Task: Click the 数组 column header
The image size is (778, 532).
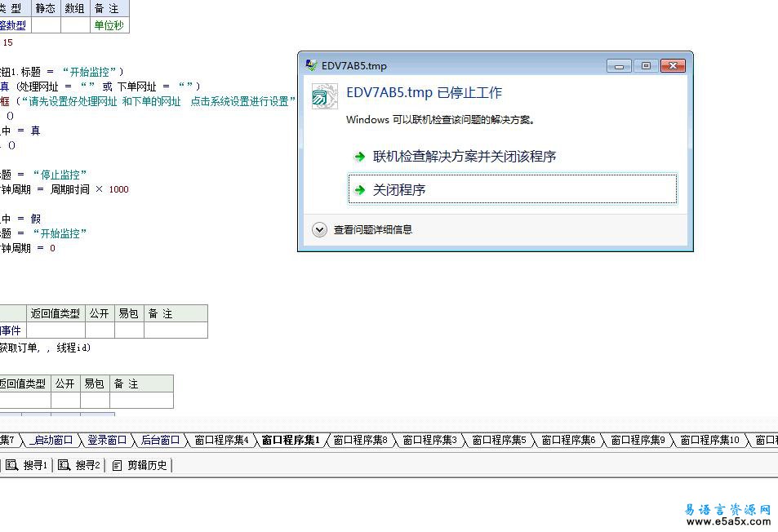Action: tap(75, 8)
